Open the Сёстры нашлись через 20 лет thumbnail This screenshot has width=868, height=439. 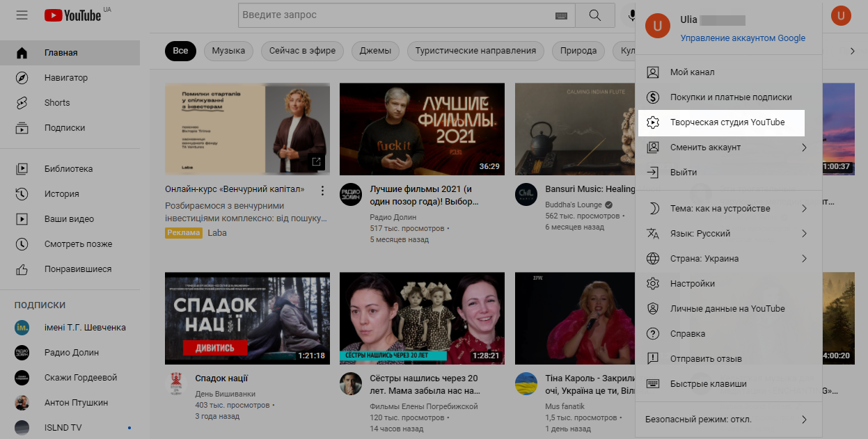pos(422,318)
